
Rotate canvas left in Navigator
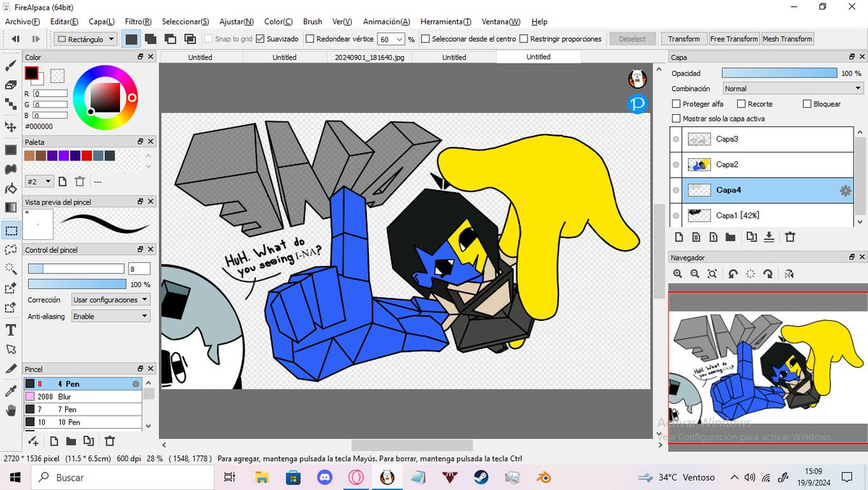coord(733,274)
